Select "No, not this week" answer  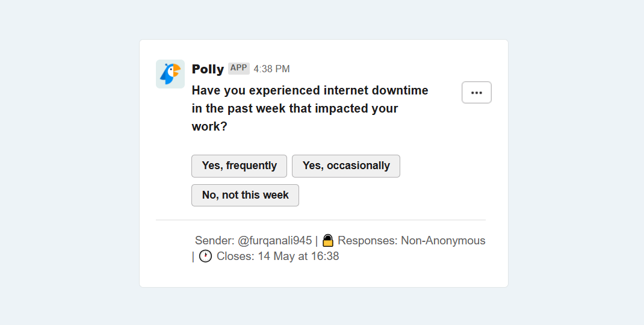(245, 195)
